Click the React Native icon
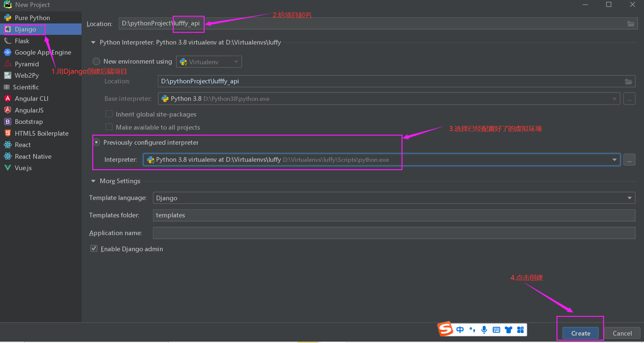 point(8,156)
